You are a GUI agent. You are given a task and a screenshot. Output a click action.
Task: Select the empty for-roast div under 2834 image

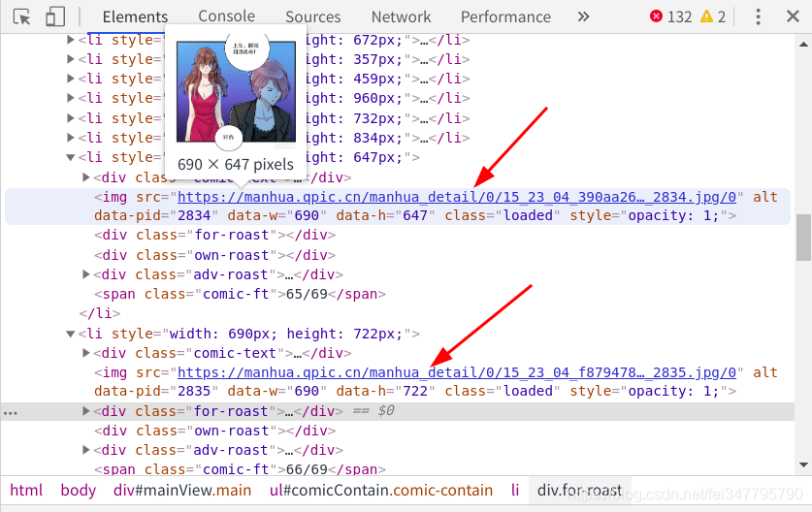point(215,235)
